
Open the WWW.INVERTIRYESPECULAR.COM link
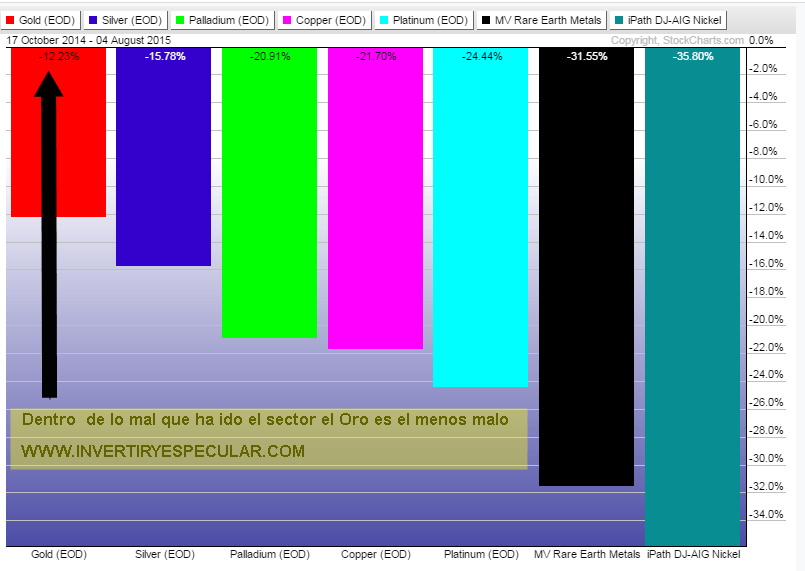pos(162,452)
